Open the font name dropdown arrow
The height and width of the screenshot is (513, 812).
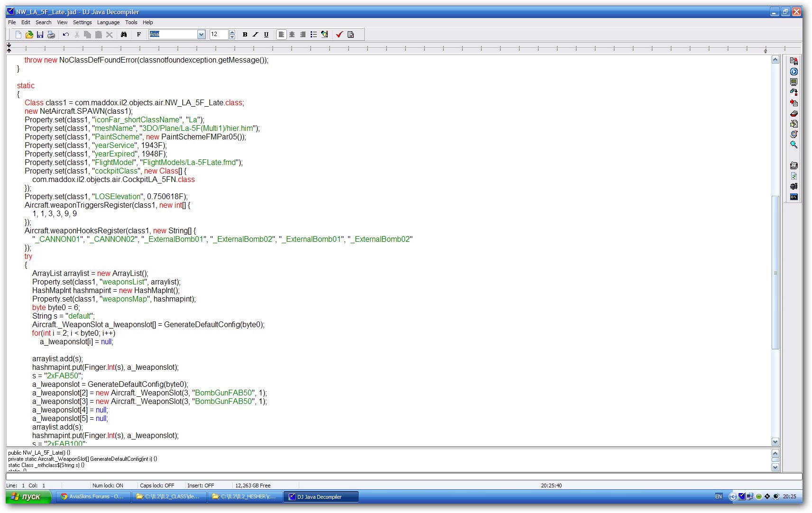click(x=201, y=34)
